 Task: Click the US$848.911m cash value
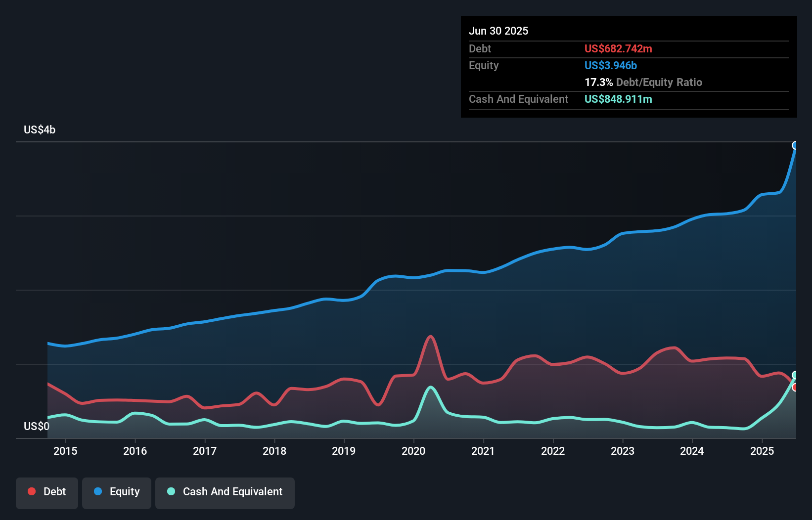click(618, 99)
